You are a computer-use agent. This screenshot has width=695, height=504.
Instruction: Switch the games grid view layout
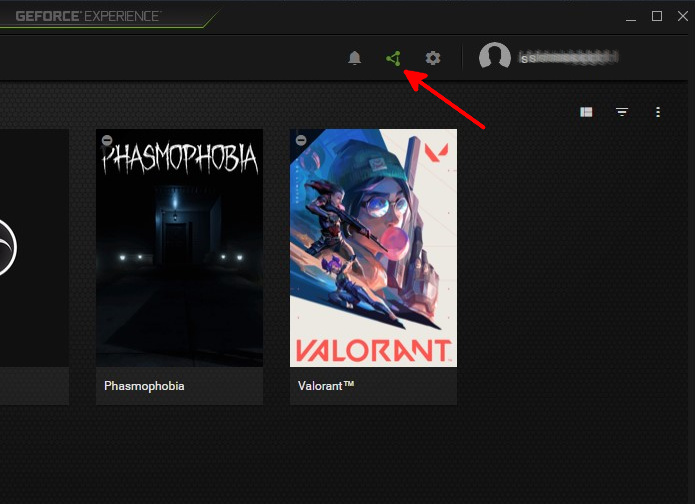pyautogui.click(x=586, y=112)
